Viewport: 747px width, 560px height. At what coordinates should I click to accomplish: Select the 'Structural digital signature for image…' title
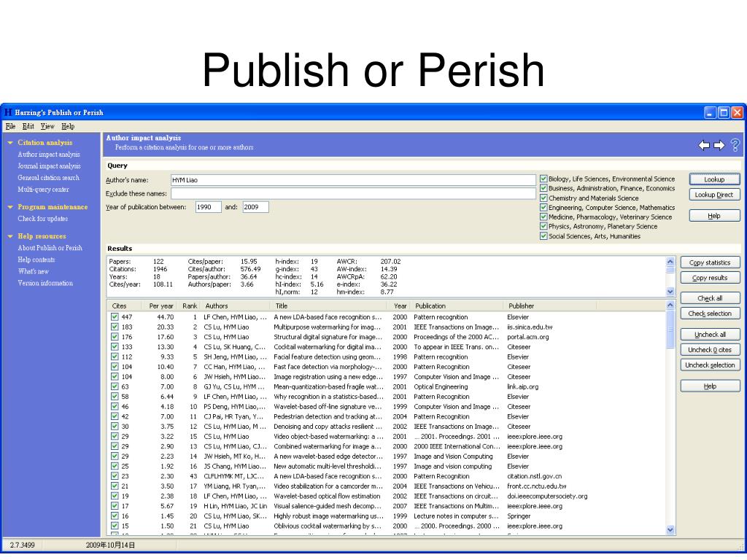[x=328, y=337]
